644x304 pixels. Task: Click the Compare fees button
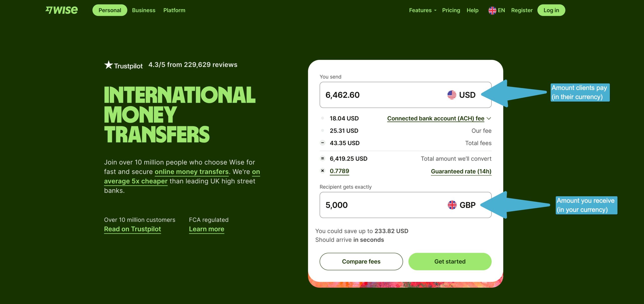(361, 261)
